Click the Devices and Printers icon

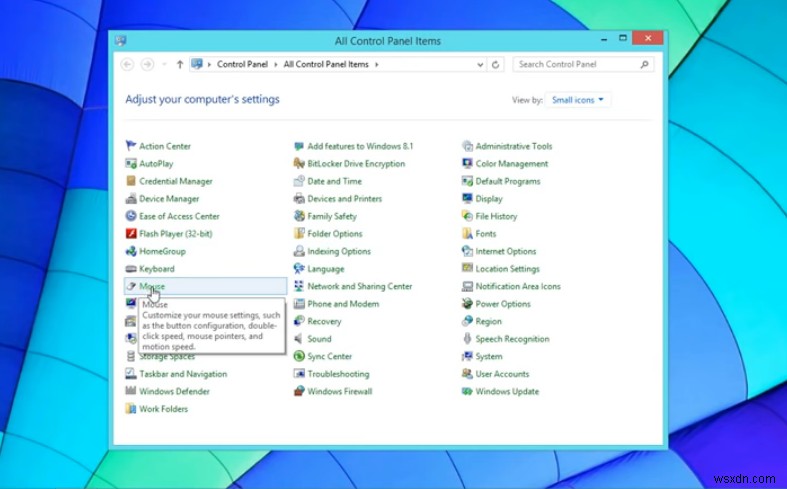(x=299, y=198)
